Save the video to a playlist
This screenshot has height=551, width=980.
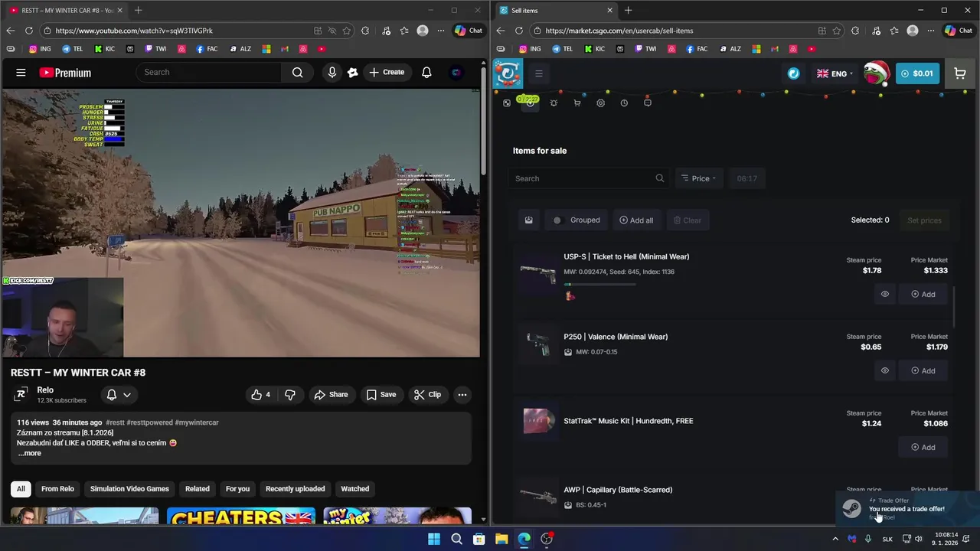coord(381,395)
